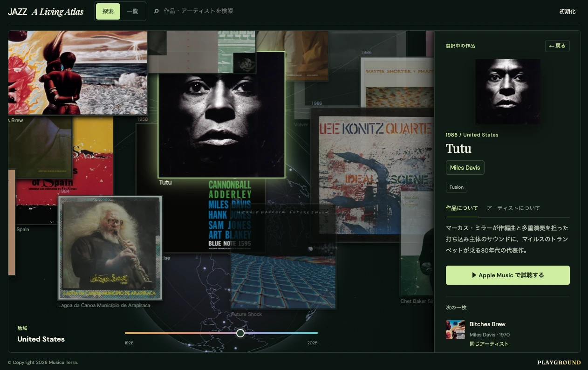
Task: Click the 1986 / United States label
Action: click(x=472, y=135)
